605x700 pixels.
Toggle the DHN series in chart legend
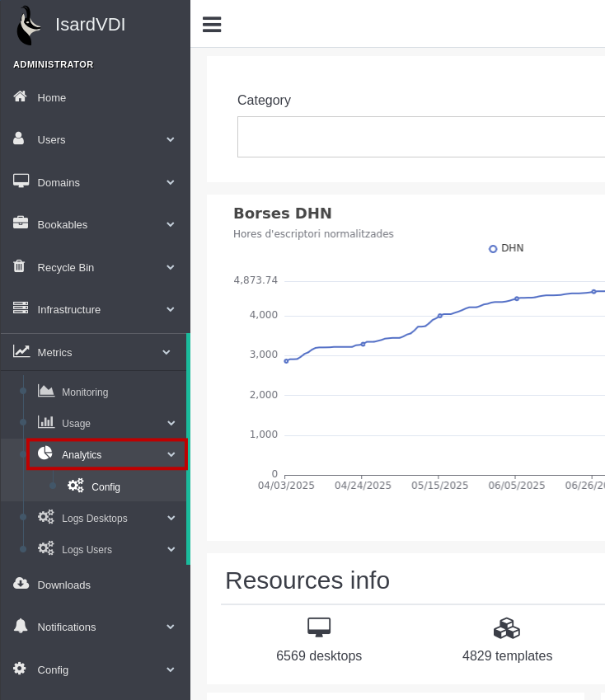(x=506, y=248)
